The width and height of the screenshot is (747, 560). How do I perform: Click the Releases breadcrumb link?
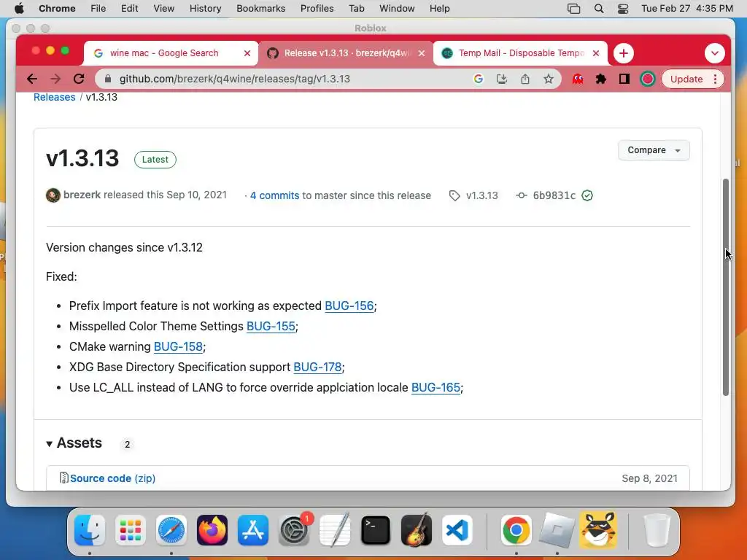click(x=54, y=97)
